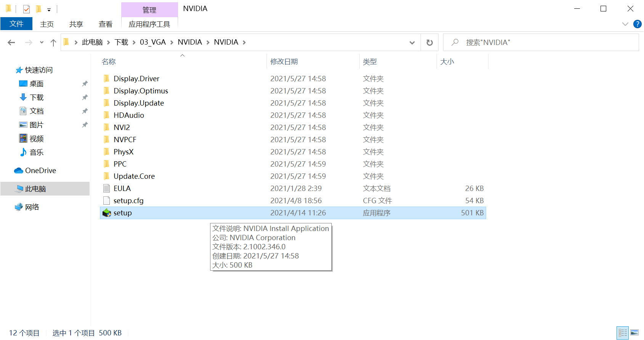Image resolution: width=644 pixels, height=340 pixels.
Task: Select the PhysX folder icon
Action: tap(107, 152)
